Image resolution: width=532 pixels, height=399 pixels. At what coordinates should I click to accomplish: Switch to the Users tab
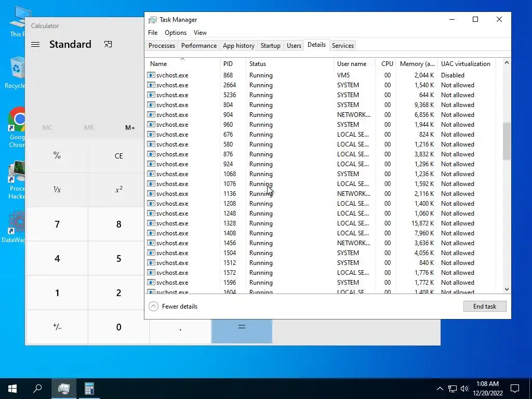(x=294, y=46)
